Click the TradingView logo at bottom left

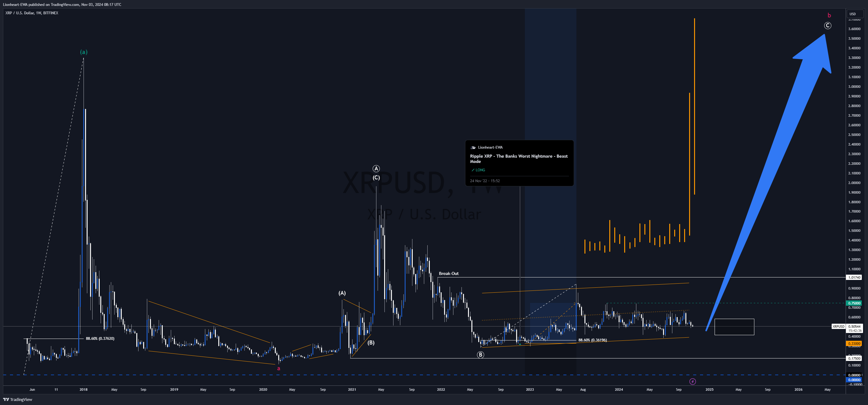(x=17, y=400)
